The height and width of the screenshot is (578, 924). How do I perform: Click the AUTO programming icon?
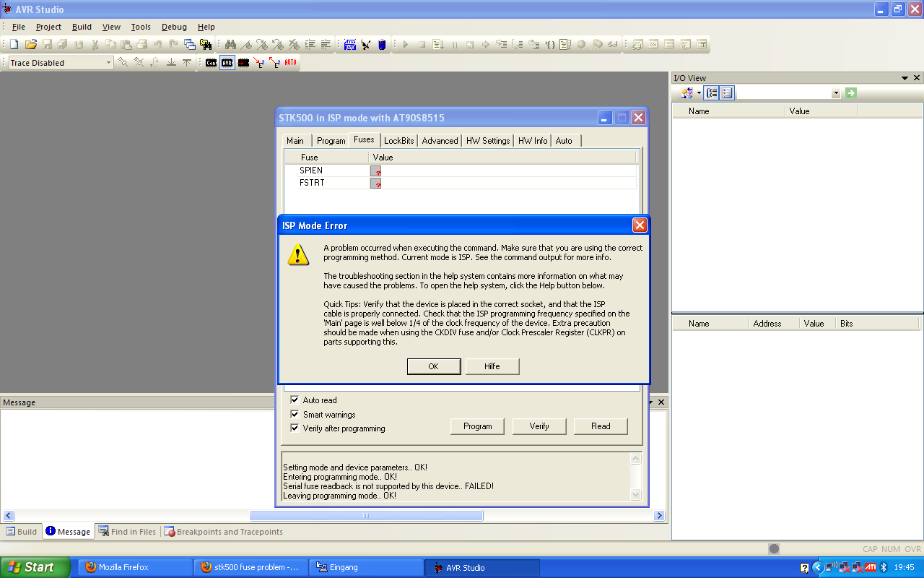290,63
